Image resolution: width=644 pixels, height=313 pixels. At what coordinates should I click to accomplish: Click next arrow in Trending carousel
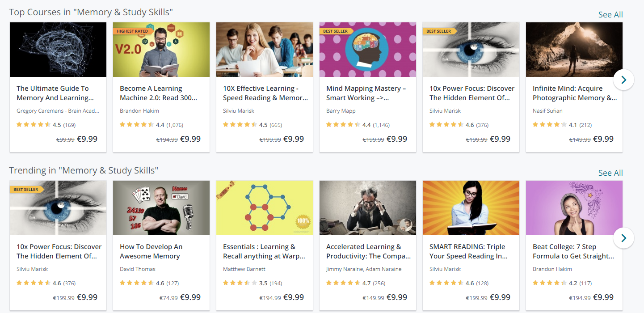coord(623,238)
